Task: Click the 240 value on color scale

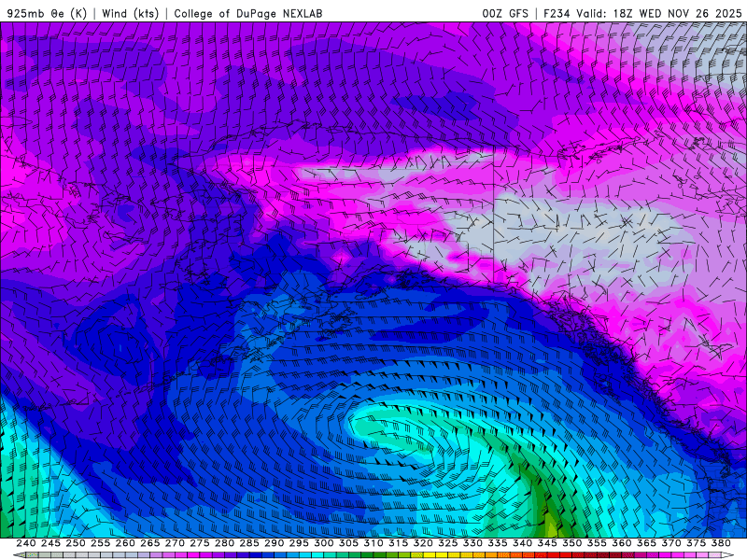Action: 26,543
